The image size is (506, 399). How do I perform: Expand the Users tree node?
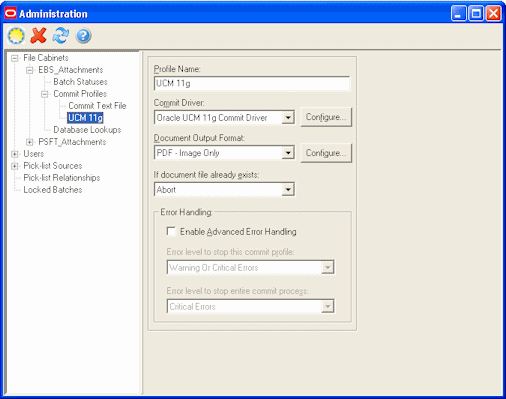tap(14, 154)
